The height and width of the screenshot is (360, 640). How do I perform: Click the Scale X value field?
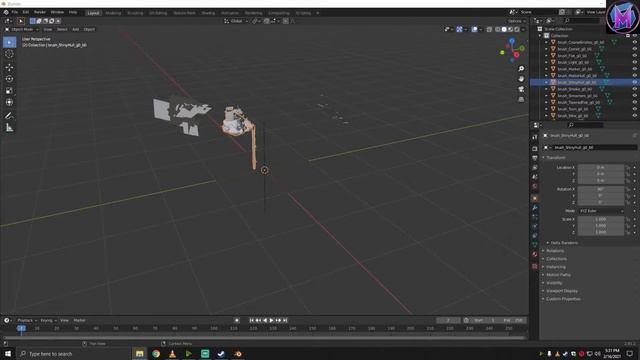tap(600, 219)
